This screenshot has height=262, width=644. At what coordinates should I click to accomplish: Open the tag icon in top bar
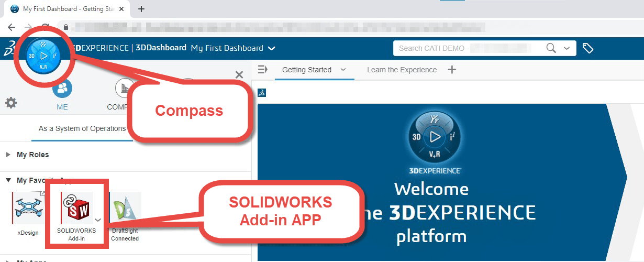pos(588,48)
